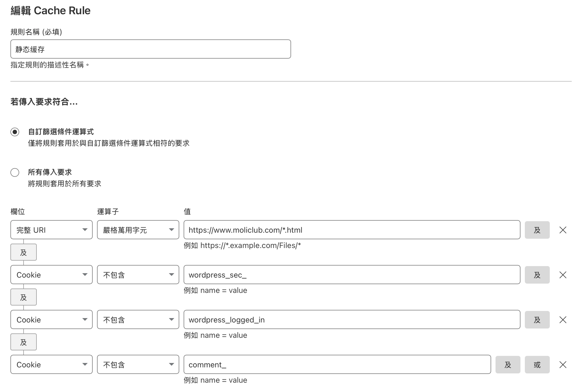This screenshot has height=392, width=575.
Task: Click 及 button next to comment_ value
Action: pyautogui.click(x=508, y=365)
